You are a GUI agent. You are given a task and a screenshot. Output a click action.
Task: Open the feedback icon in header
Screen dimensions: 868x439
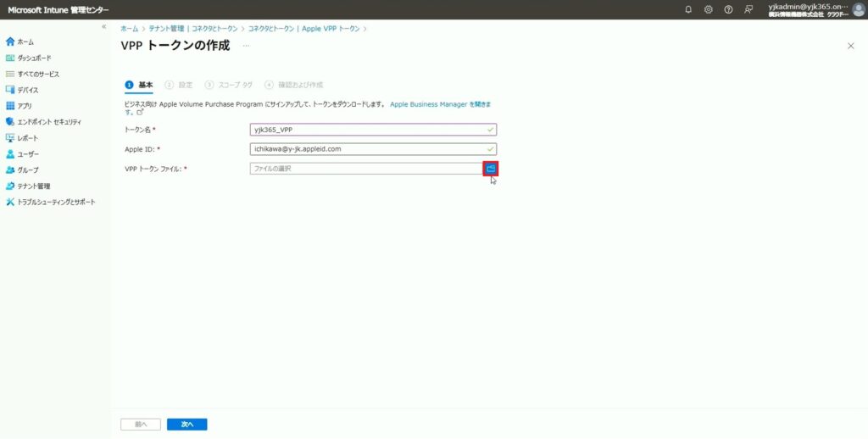pyautogui.click(x=748, y=9)
